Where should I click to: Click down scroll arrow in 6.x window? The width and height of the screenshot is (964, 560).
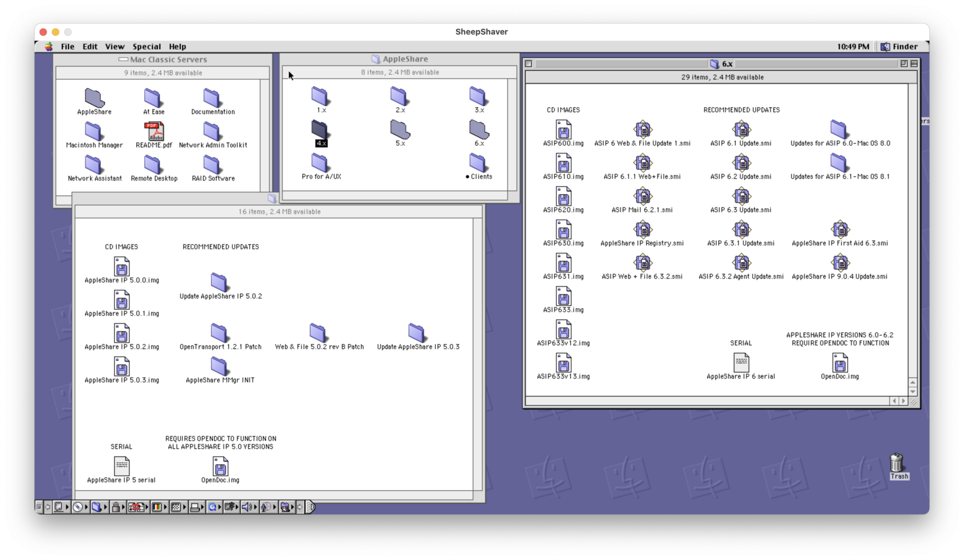point(913,392)
